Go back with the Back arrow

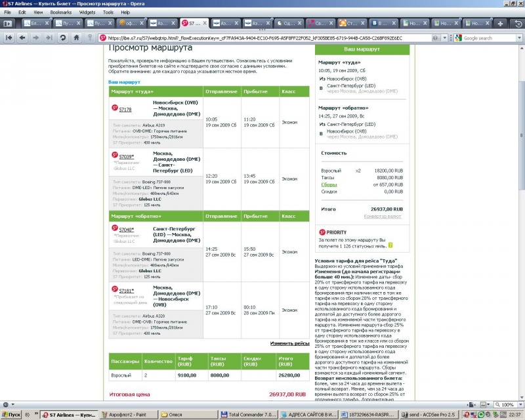coord(22,38)
